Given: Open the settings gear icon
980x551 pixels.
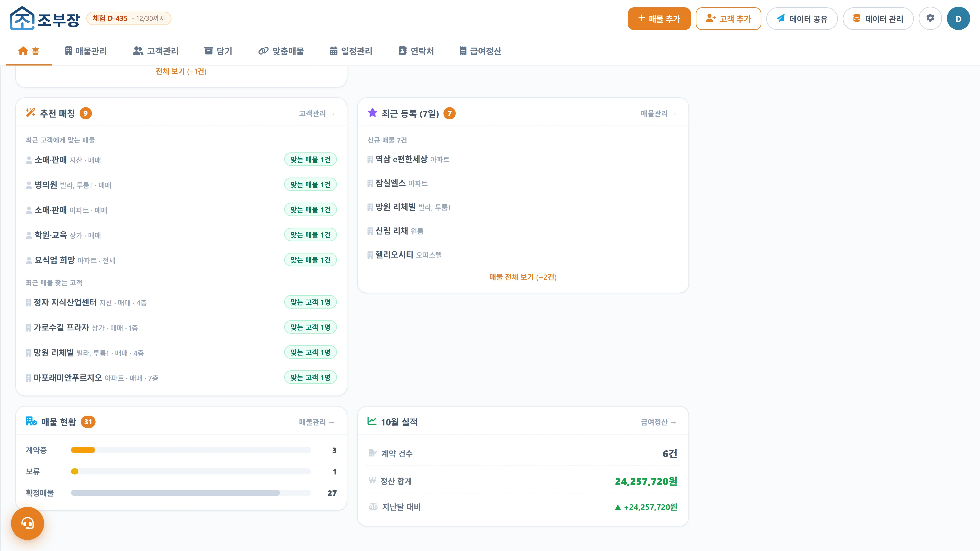Looking at the screenshot, I should click(x=930, y=18).
